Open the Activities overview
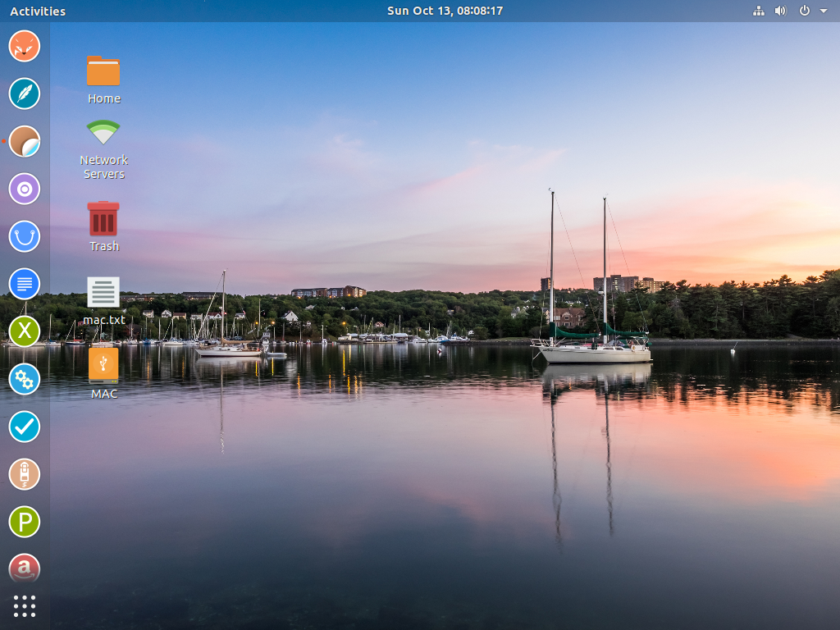The width and height of the screenshot is (840, 630). (38, 11)
